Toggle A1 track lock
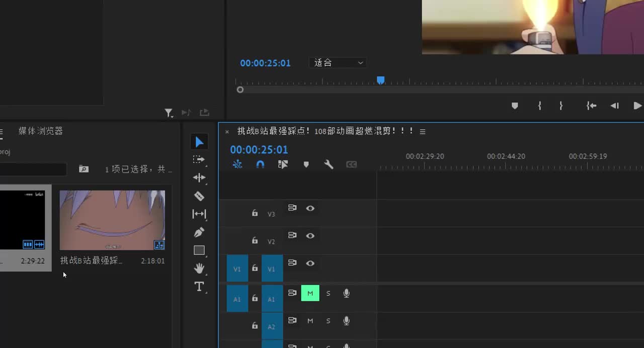 (255, 298)
